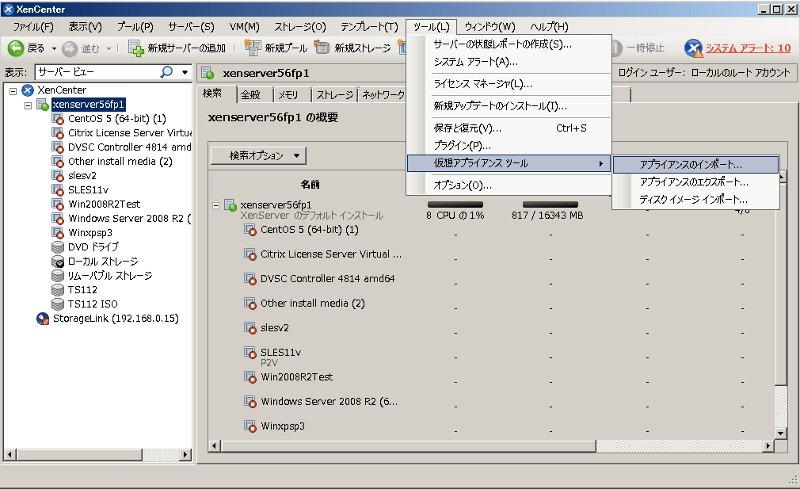
Task: Open the Forward button history dropdown
Action: point(109,48)
